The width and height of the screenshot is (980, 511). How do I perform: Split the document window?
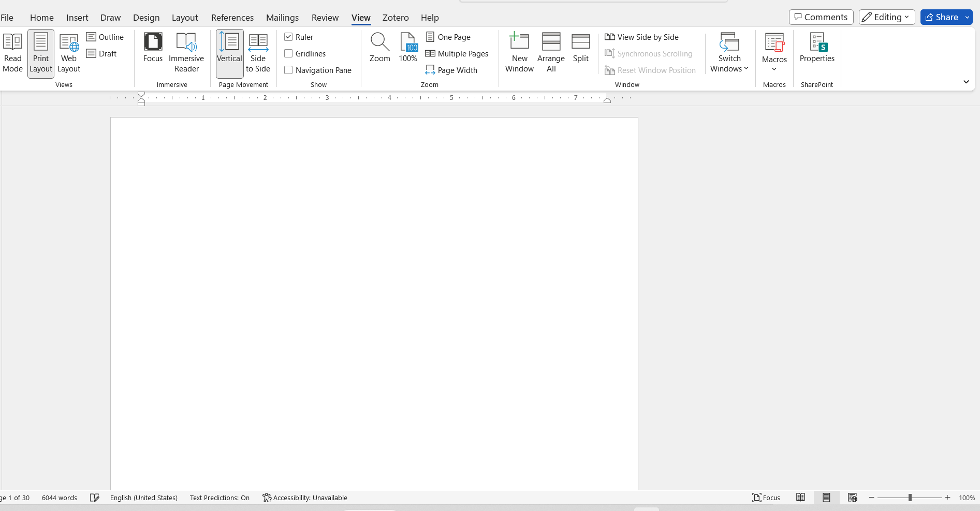click(581, 48)
